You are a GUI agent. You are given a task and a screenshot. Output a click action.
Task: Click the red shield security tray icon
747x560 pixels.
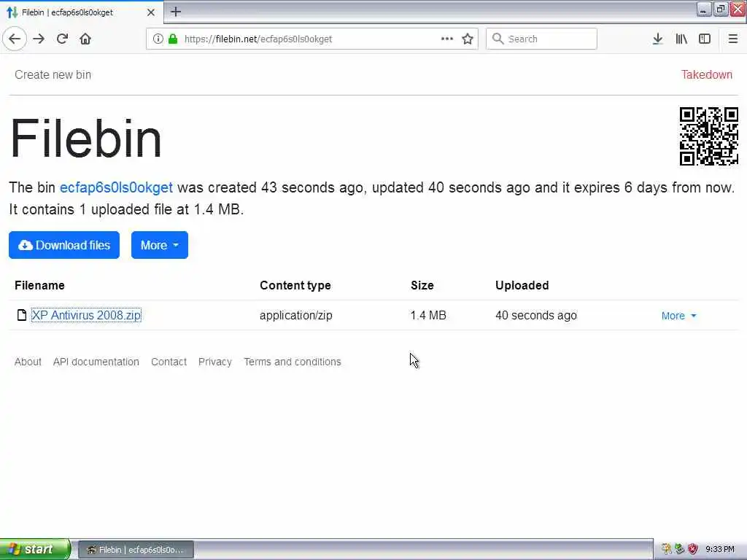[x=693, y=550]
